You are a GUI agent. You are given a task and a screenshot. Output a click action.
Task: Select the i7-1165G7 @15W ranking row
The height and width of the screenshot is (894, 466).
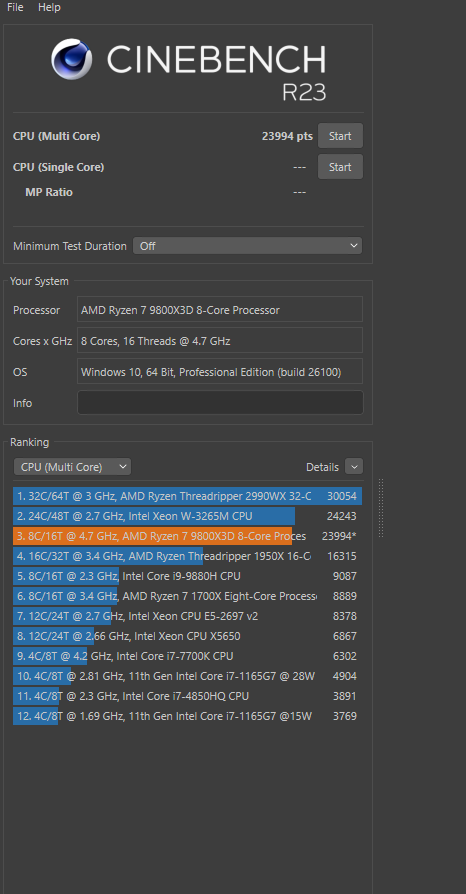pyautogui.click(x=188, y=716)
